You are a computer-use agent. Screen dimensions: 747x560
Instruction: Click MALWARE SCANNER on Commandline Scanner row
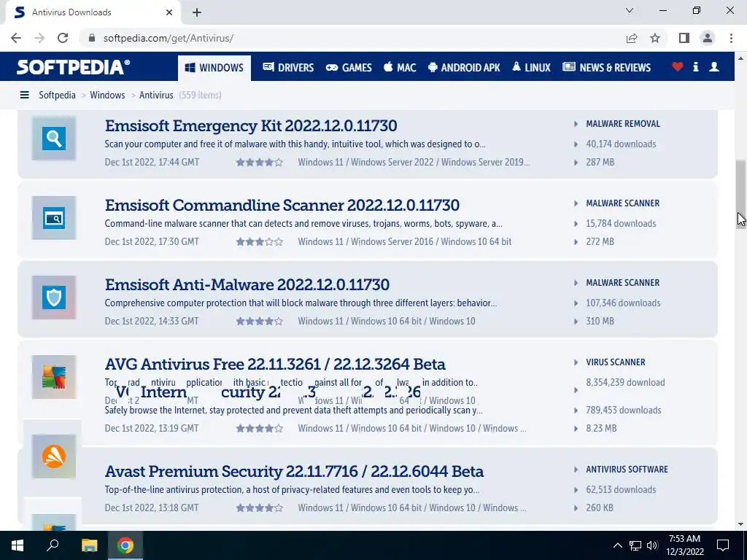click(x=623, y=203)
